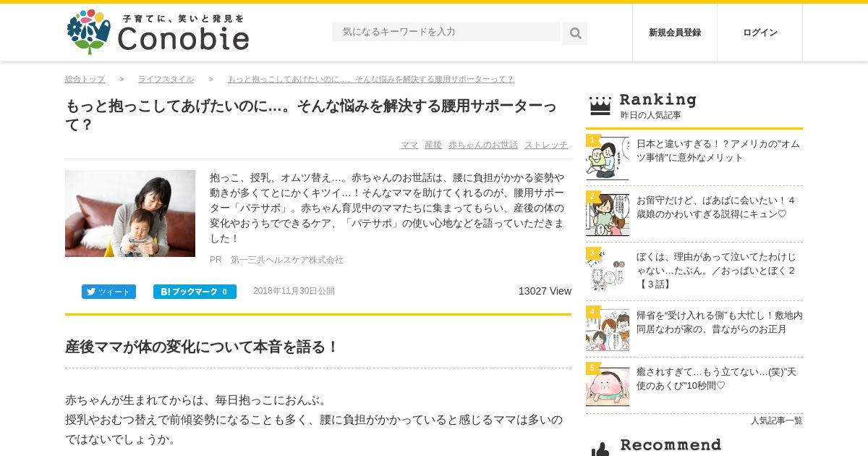Viewport: 868px width, 456px height.
Task: Click rank 5 baby thumbnail
Action: (608, 385)
